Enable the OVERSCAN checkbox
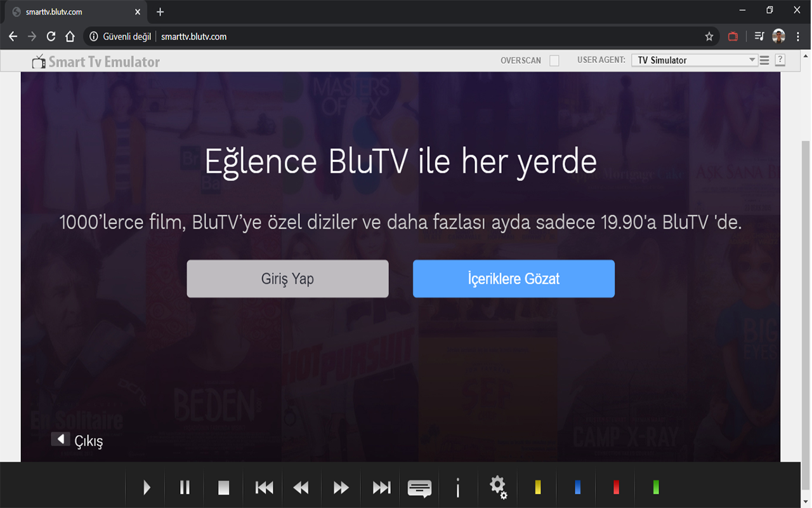Viewport: 812px width, 508px height. [554, 60]
